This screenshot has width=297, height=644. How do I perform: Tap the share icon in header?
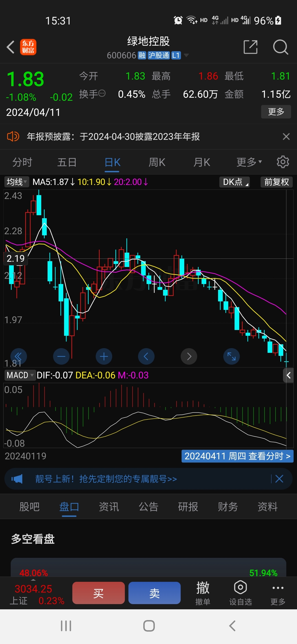pos(251,47)
